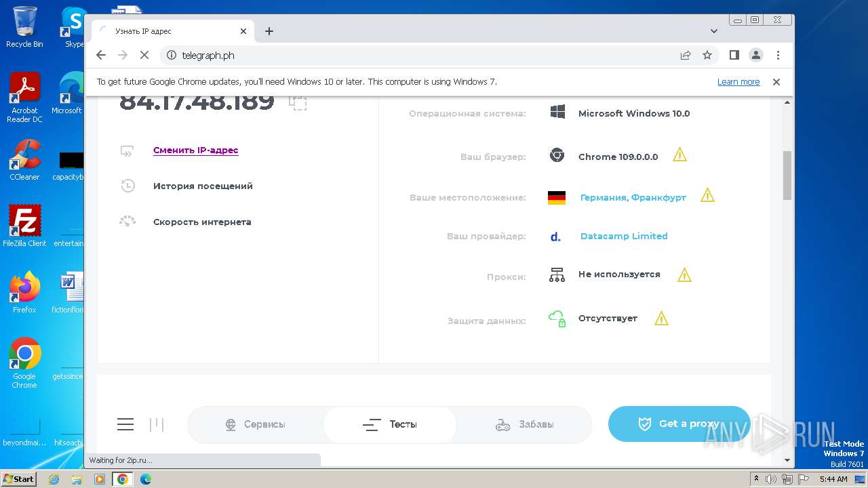Switch to the Сервисы tab
This screenshot has height=488, width=868.
(256, 424)
